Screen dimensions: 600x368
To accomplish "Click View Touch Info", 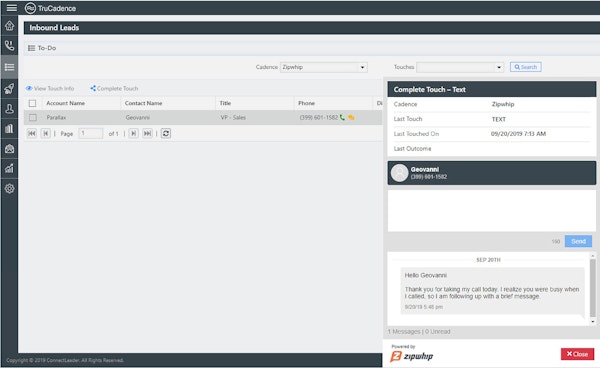I will pyautogui.click(x=50, y=88).
